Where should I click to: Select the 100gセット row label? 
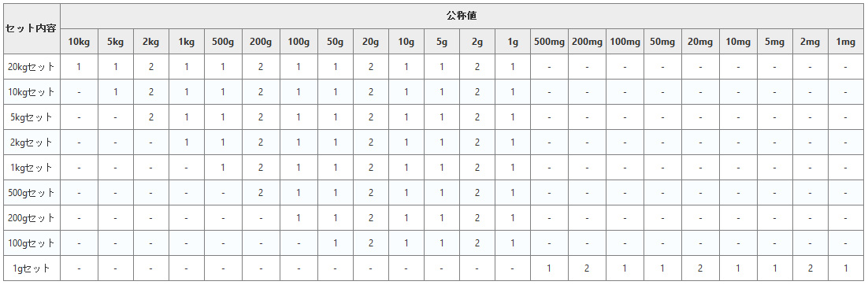[32, 243]
